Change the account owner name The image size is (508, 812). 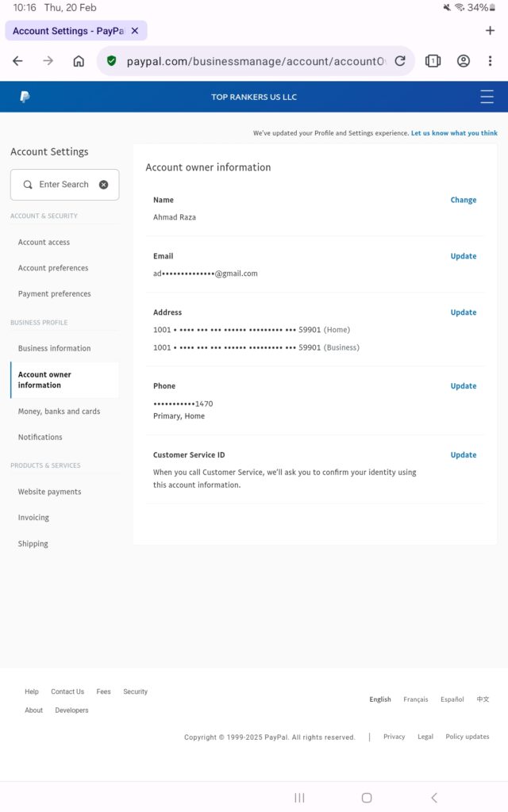click(463, 201)
